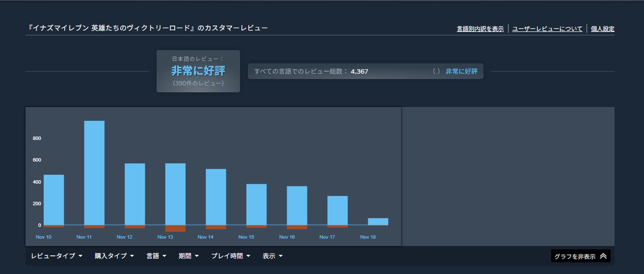
Task: Expand the 表示 display options menu
Action: [272, 256]
